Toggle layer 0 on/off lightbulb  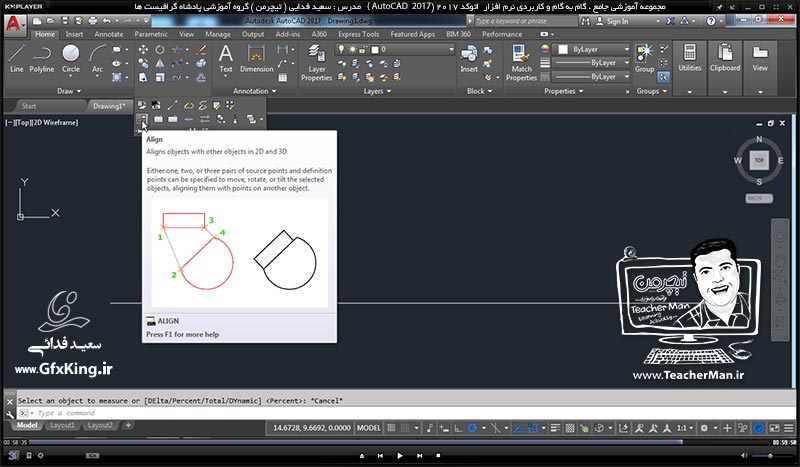click(x=341, y=50)
